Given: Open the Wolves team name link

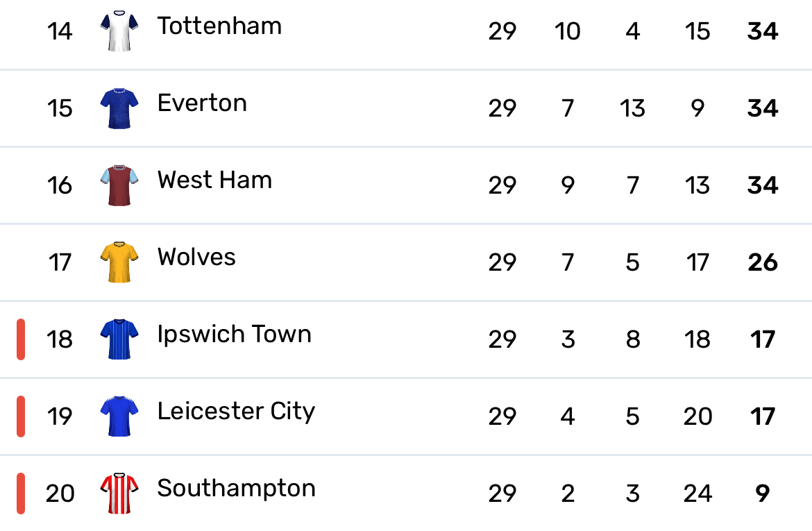Looking at the screenshot, I should coord(196,257).
